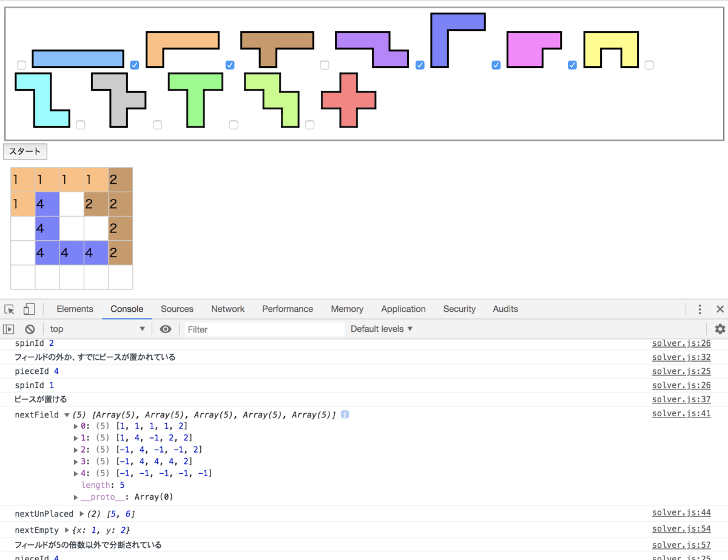Open source link solver.js:32
The image size is (728, 560).
[x=681, y=357]
